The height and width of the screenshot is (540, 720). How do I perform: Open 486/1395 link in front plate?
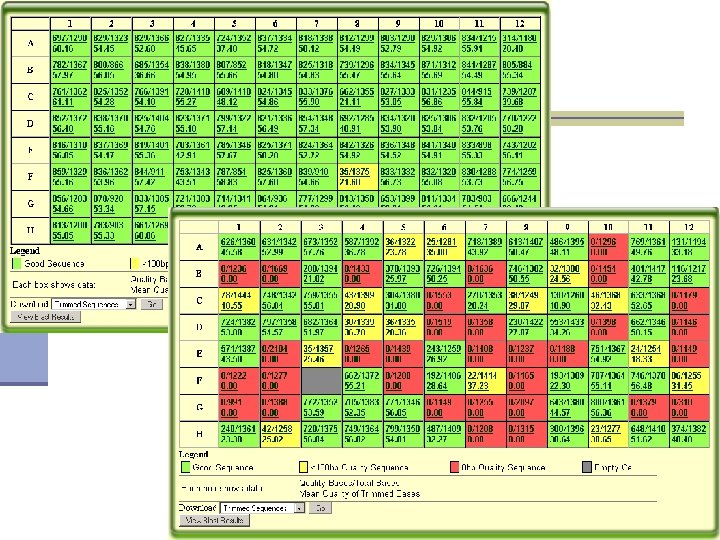567,242
